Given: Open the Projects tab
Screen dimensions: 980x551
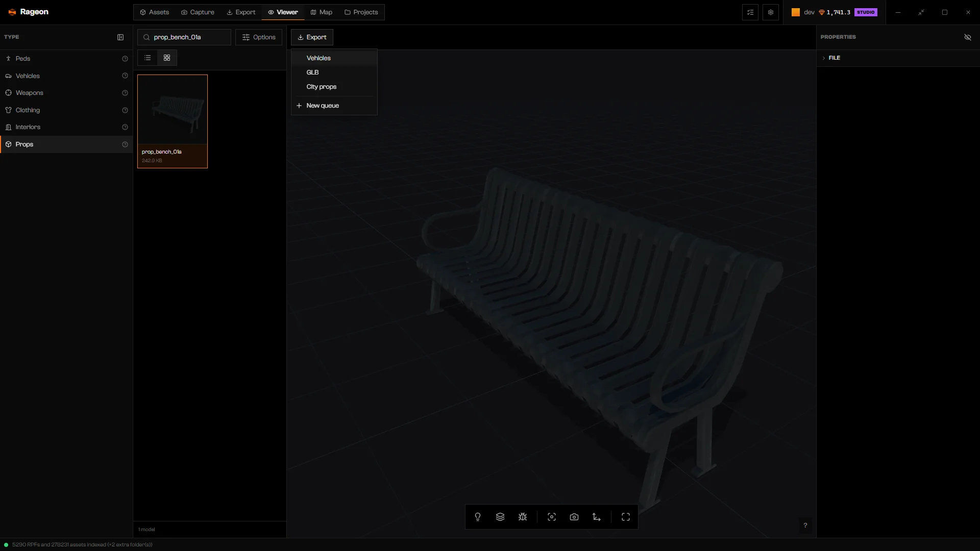Looking at the screenshot, I should [x=361, y=12].
